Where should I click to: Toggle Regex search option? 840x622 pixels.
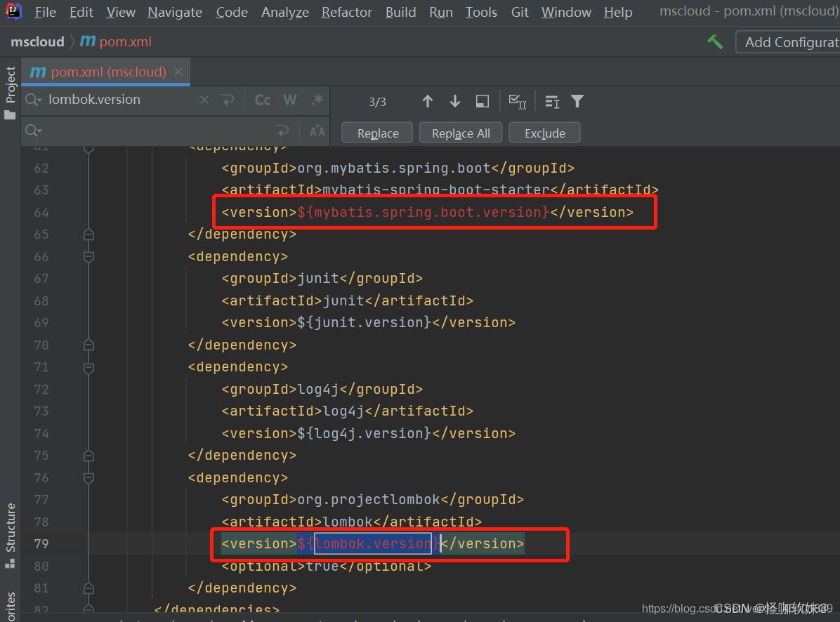[317, 100]
